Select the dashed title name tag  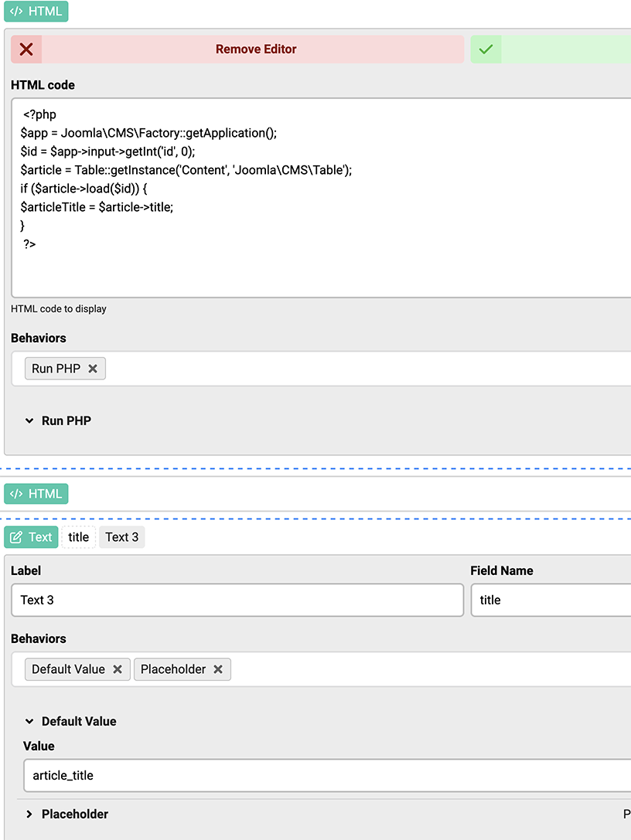[x=79, y=537]
